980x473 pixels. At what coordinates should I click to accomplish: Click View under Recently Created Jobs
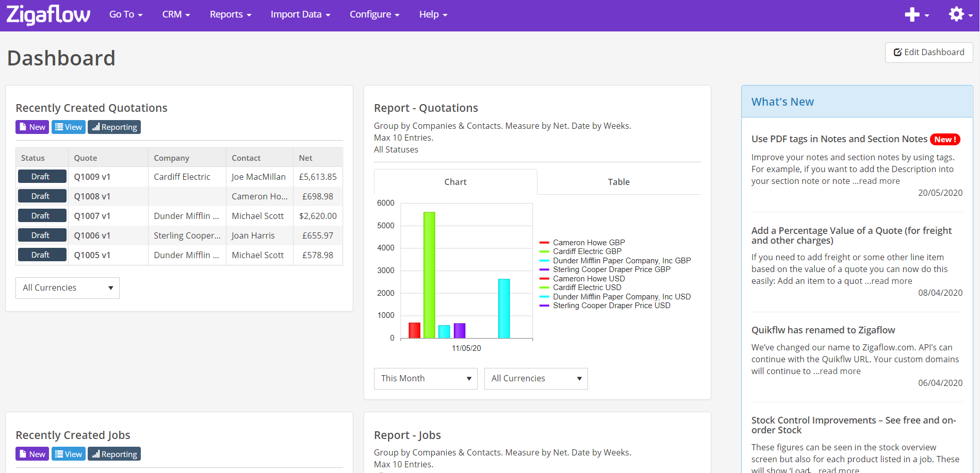click(69, 454)
